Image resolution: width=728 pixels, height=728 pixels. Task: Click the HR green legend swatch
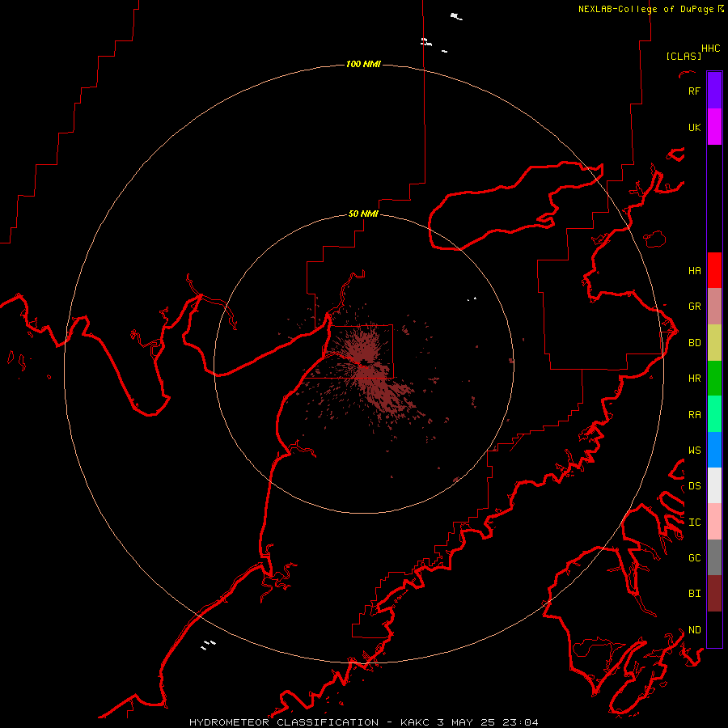tap(714, 379)
